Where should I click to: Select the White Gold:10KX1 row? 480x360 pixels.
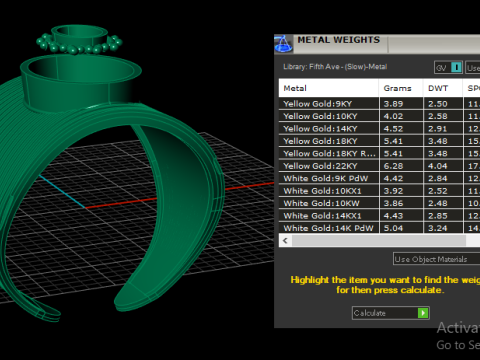(x=379, y=191)
